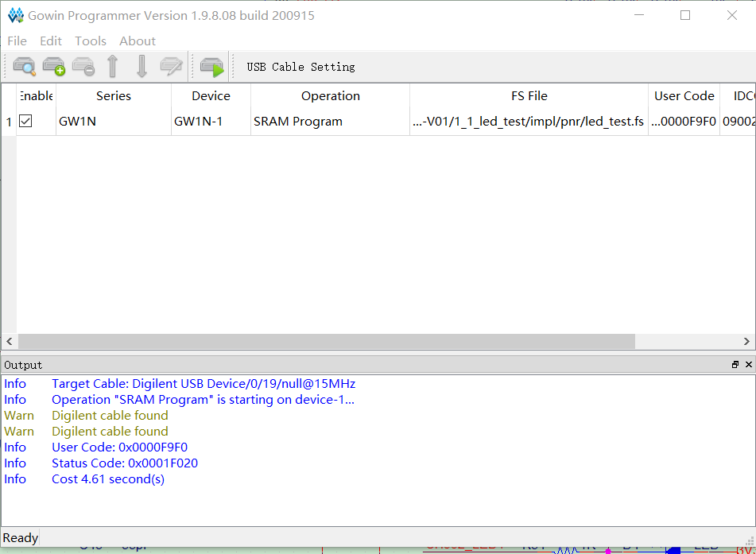This screenshot has width=756, height=554.
Task: Move device up with arrow icon
Action: tap(113, 67)
